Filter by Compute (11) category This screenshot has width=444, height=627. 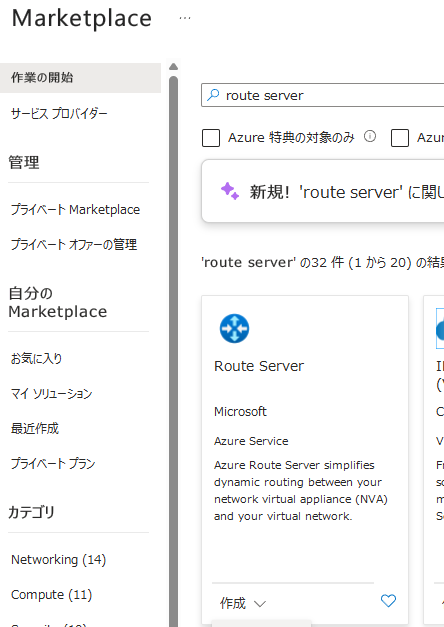tap(52, 595)
